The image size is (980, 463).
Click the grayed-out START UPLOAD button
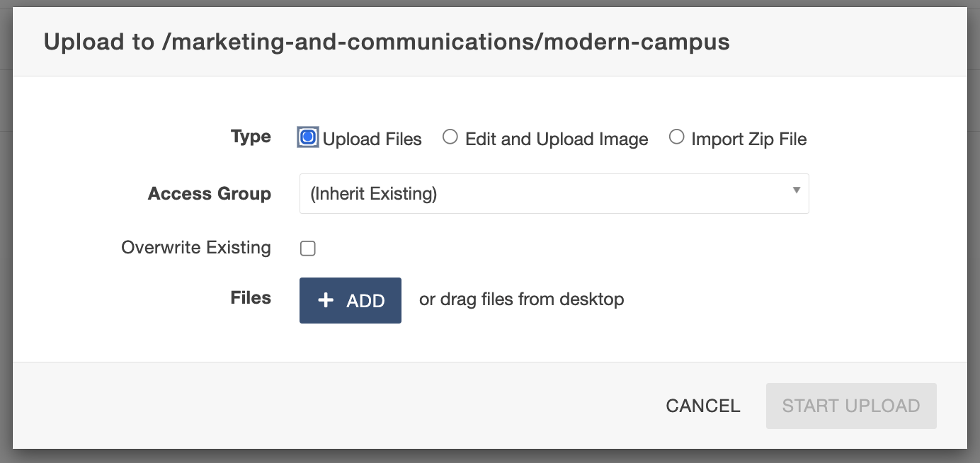pos(850,406)
